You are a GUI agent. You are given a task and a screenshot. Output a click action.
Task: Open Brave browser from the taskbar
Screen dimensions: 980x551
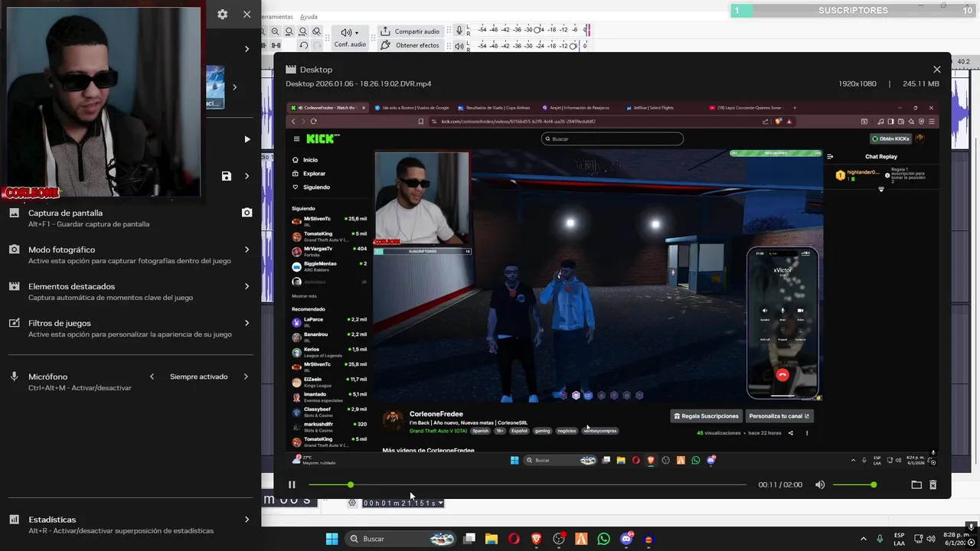click(536, 539)
